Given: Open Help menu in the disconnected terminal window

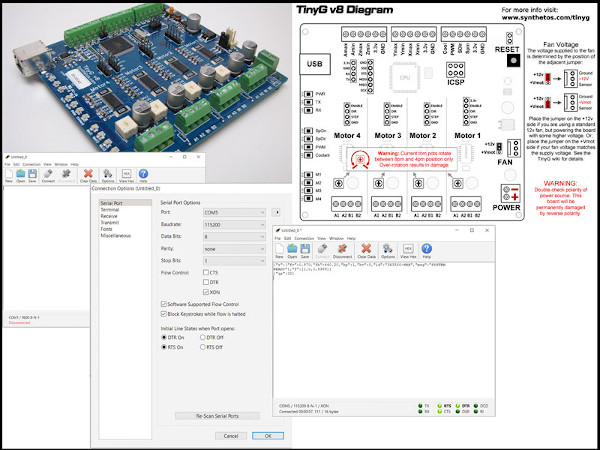Looking at the screenshot, I should pyautogui.click(x=74, y=165).
